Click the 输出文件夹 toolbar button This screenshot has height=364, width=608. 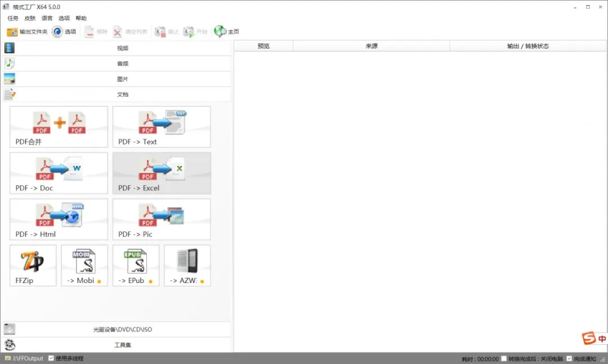27,32
